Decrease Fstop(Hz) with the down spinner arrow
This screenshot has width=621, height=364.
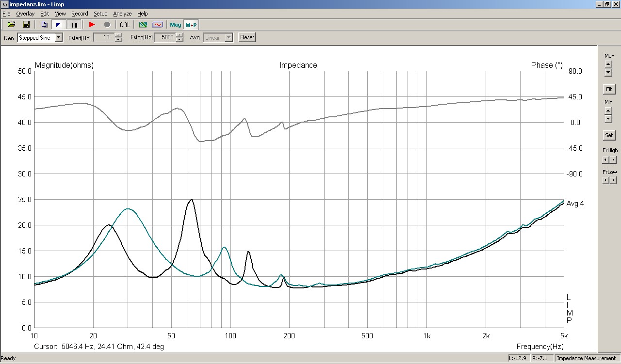[180, 40]
